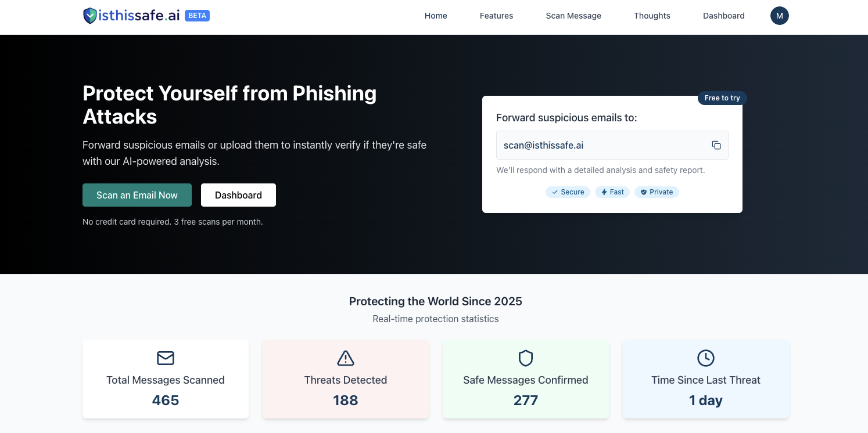868x433 pixels.
Task: Click the detailed analysis and safety report note
Action: click(600, 170)
